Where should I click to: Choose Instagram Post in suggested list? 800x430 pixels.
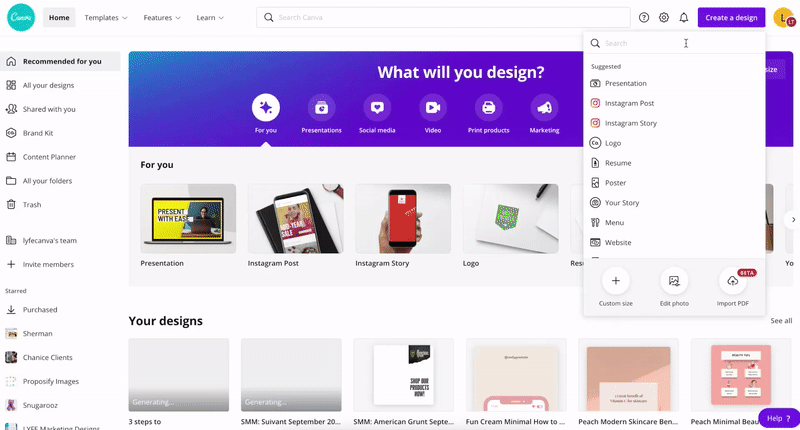click(674, 103)
